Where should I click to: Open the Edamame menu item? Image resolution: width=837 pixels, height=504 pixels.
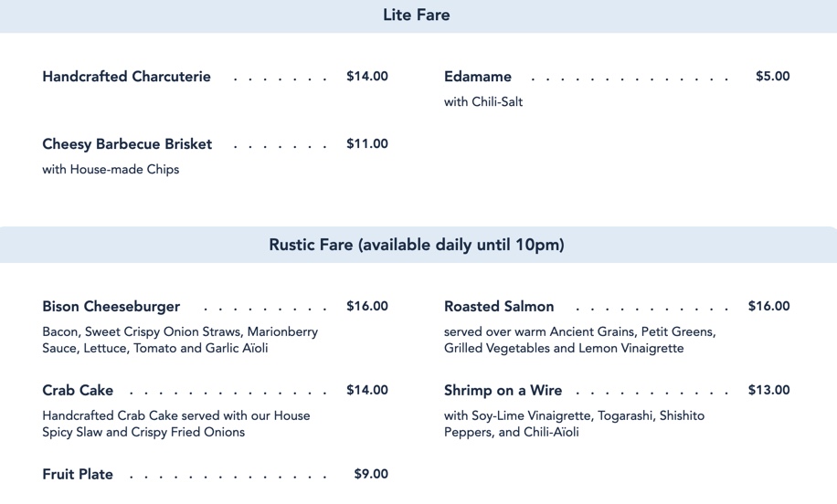[x=478, y=77]
